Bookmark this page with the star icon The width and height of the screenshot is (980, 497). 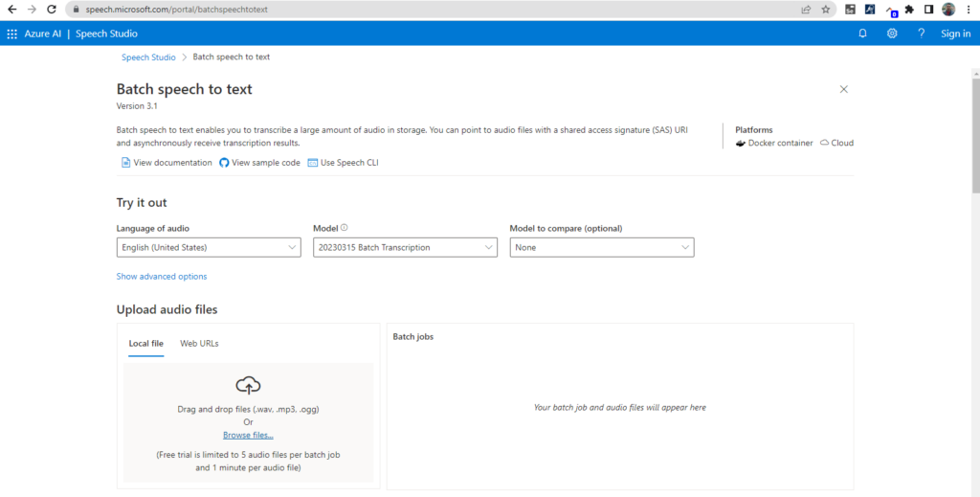tap(826, 10)
